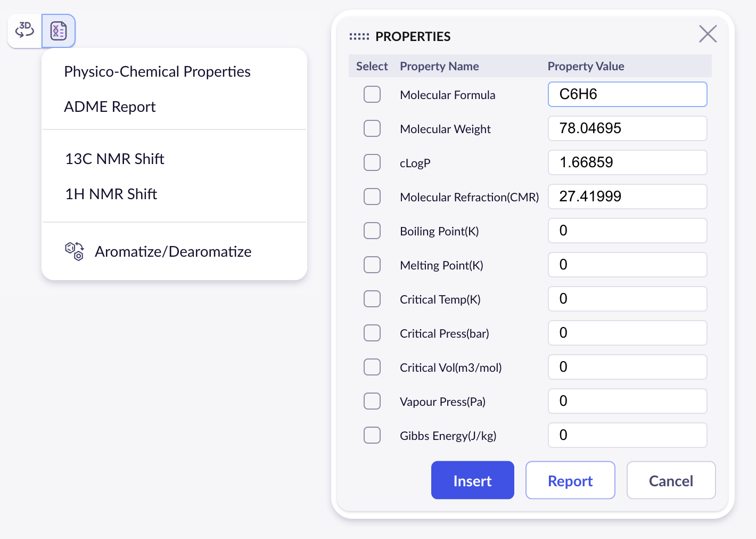Select 13C NMR Shift option
This screenshot has width=756, height=539.
pos(114,159)
